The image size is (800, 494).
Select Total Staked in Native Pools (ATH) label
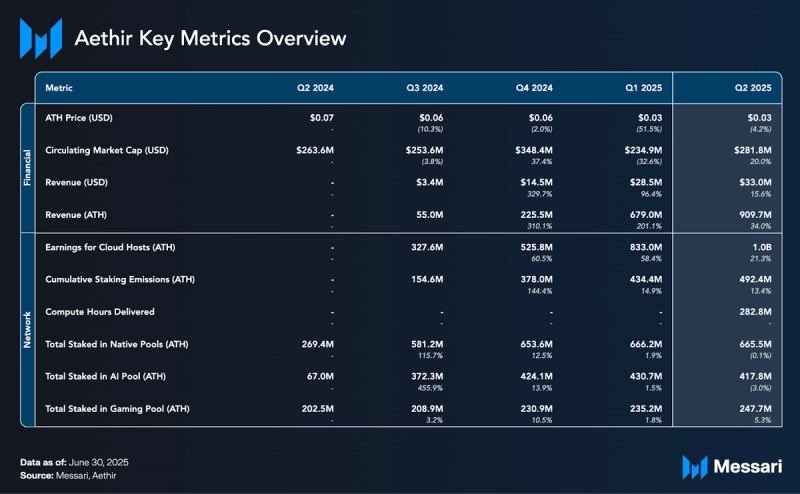coord(116,344)
